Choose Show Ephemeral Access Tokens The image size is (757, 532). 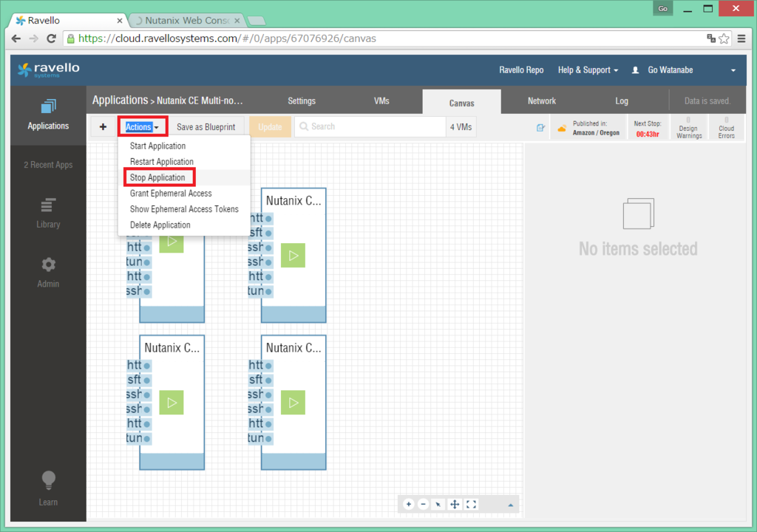pyautogui.click(x=184, y=209)
